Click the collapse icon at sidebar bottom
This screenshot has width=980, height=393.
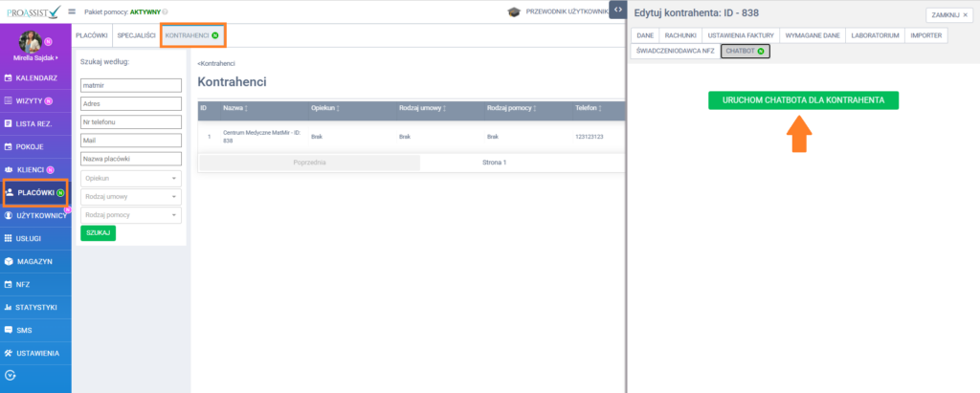(x=11, y=375)
